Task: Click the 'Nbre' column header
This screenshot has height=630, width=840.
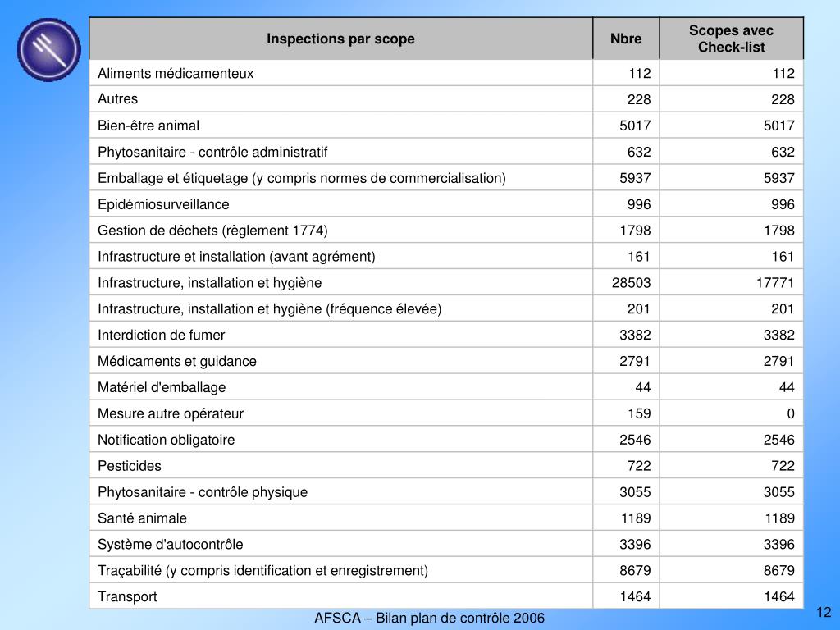Action: (626, 39)
